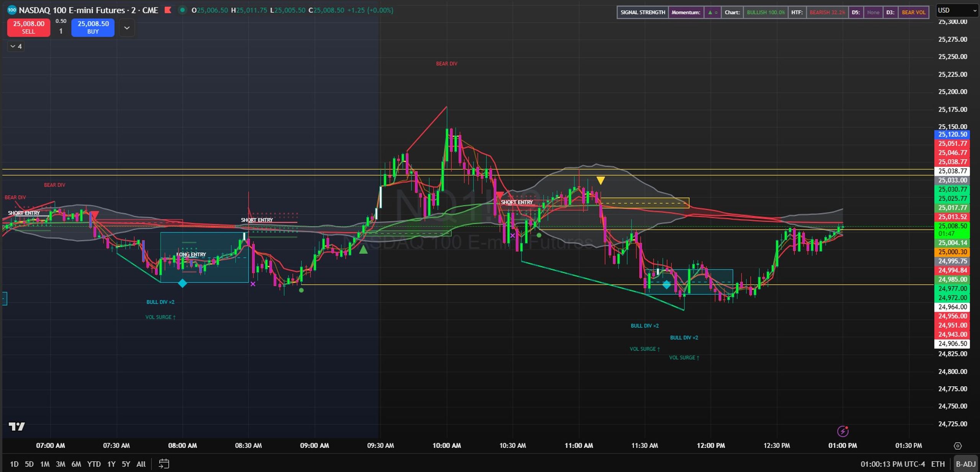The width and height of the screenshot is (980, 472).
Task: Click the high value H25,011.75 in the header
Action: 249,10
